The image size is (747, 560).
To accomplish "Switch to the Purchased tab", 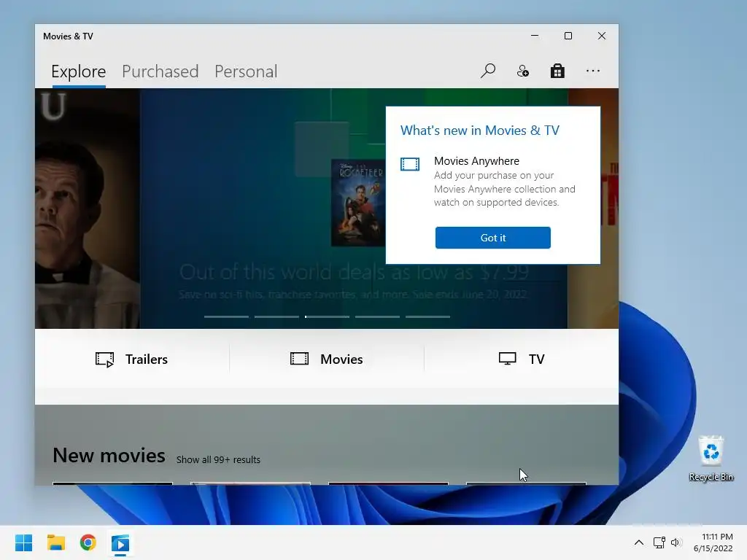I will click(x=160, y=71).
